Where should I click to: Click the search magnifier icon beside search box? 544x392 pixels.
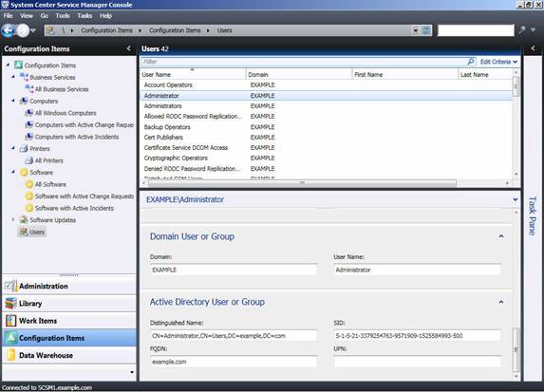pyautogui.click(x=522, y=30)
